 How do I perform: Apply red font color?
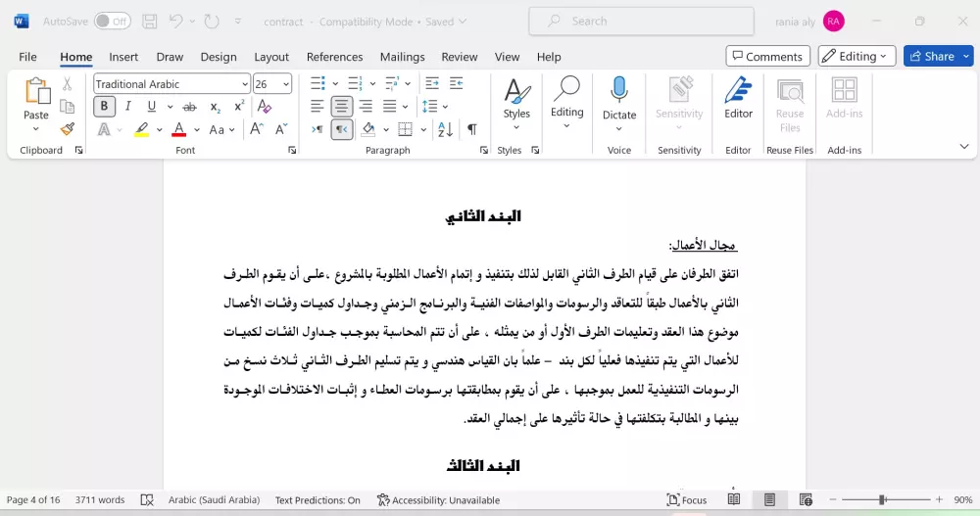[179, 129]
